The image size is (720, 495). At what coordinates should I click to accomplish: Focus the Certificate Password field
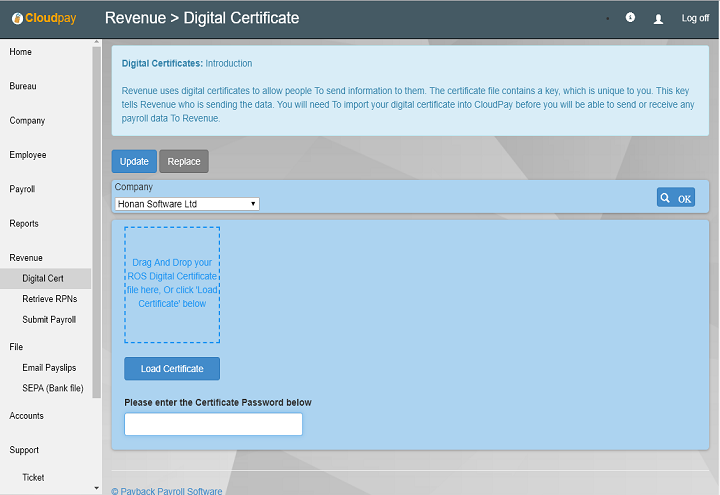(213, 425)
